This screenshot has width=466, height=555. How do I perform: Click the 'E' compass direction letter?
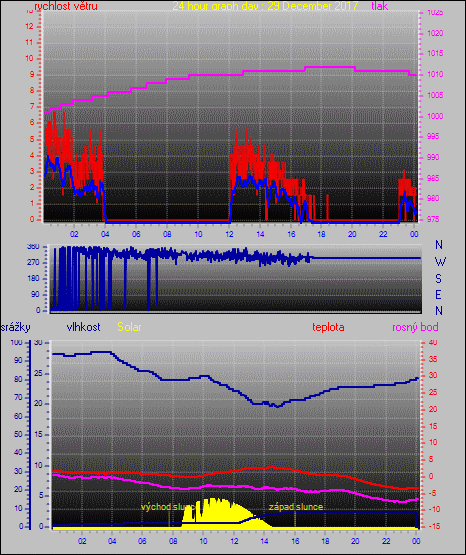tap(438, 295)
